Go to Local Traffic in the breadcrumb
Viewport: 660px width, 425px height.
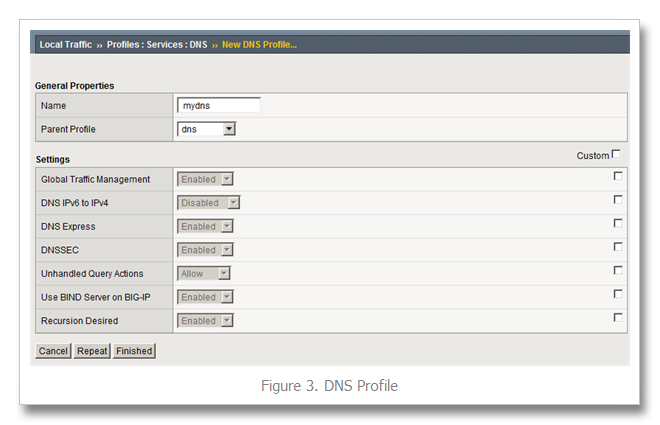[66, 45]
